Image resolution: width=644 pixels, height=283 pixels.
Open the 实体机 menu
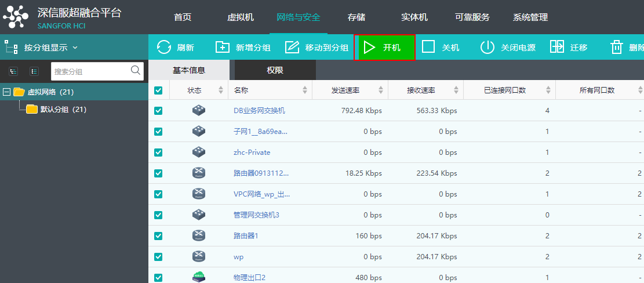tap(414, 17)
